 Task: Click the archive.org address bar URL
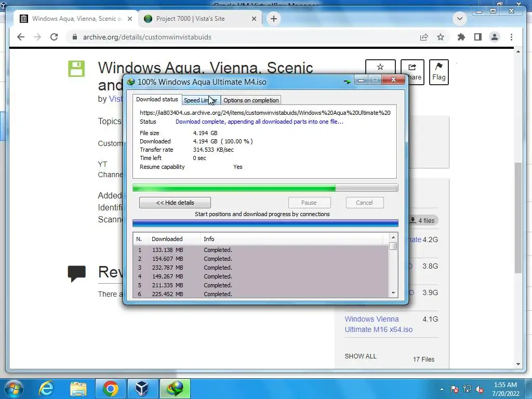pos(147,37)
